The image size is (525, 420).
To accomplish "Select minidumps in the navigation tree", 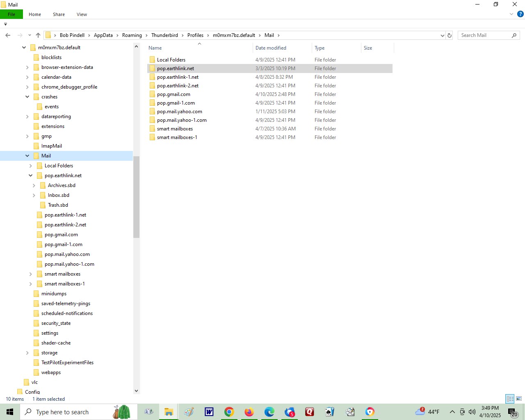I will [54, 294].
